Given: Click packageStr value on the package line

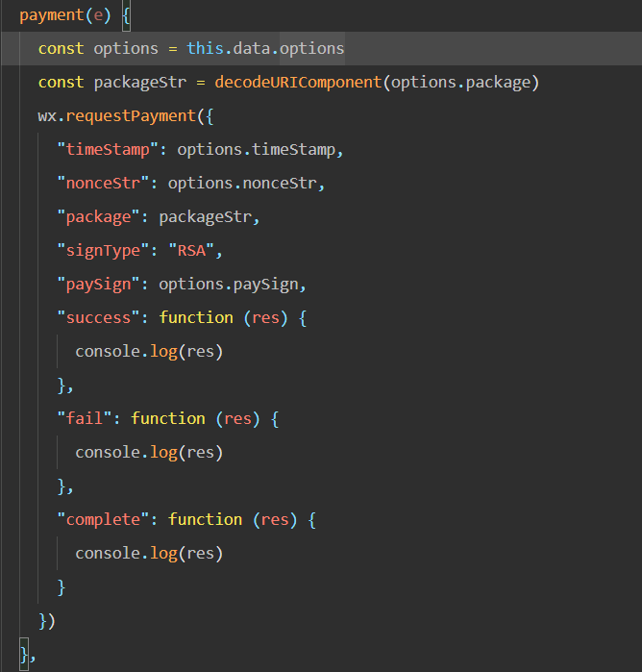Looking at the screenshot, I should (x=205, y=217).
